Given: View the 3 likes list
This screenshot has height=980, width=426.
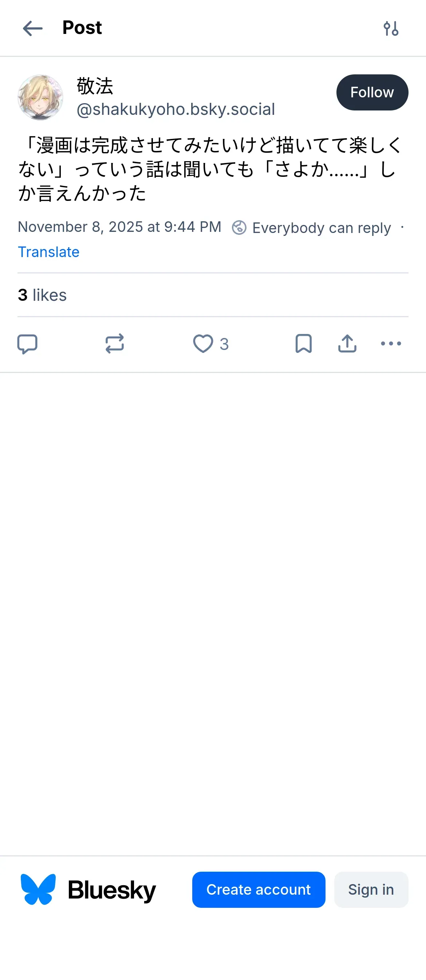Looking at the screenshot, I should (42, 295).
